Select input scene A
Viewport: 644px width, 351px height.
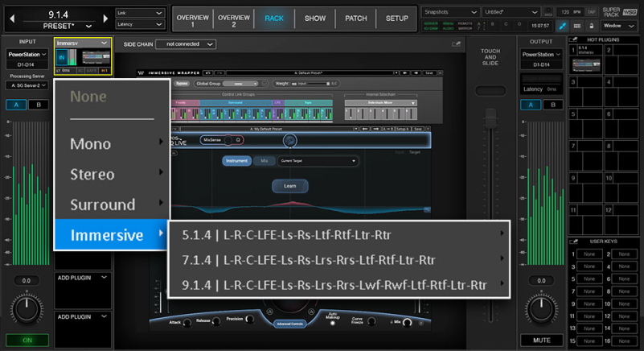pyautogui.click(x=16, y=105)
